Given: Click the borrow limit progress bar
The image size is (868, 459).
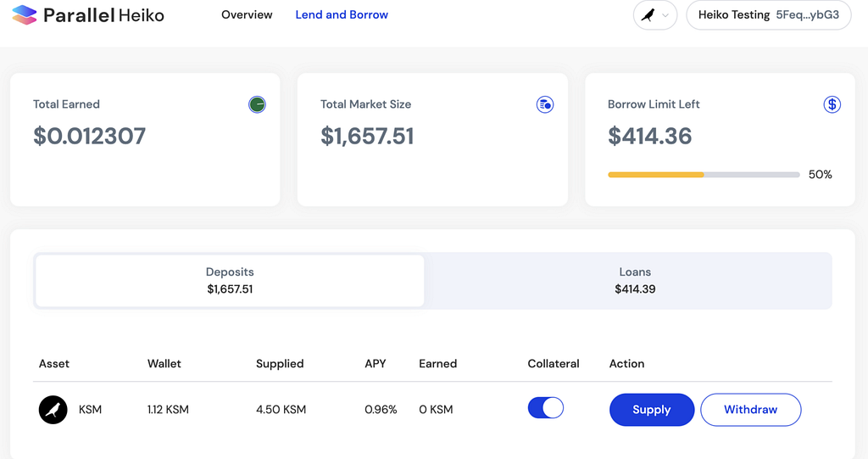Looking at the screenshot, I should pyautogui.click(x=704, y=175).
